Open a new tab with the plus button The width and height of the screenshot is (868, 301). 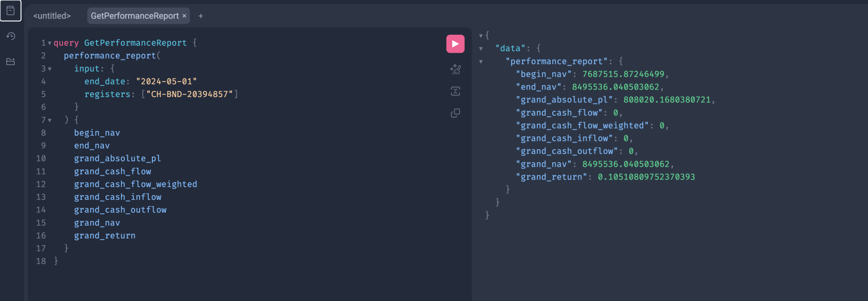pos(200,16)
